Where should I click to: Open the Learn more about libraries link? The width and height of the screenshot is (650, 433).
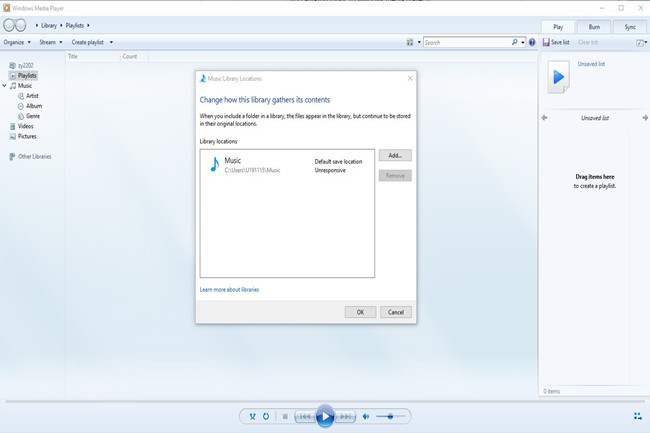coord(229,290)
